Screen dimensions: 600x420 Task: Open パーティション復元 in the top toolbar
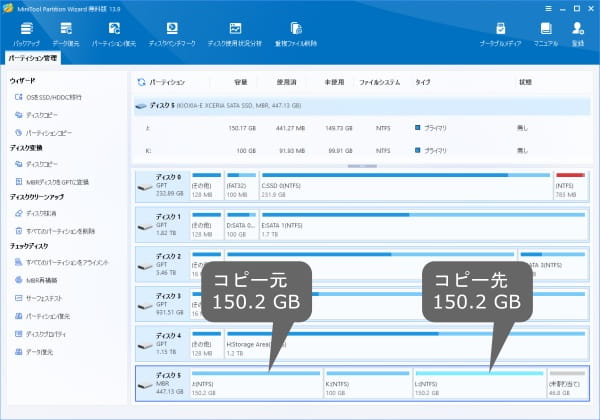point(114,34)
